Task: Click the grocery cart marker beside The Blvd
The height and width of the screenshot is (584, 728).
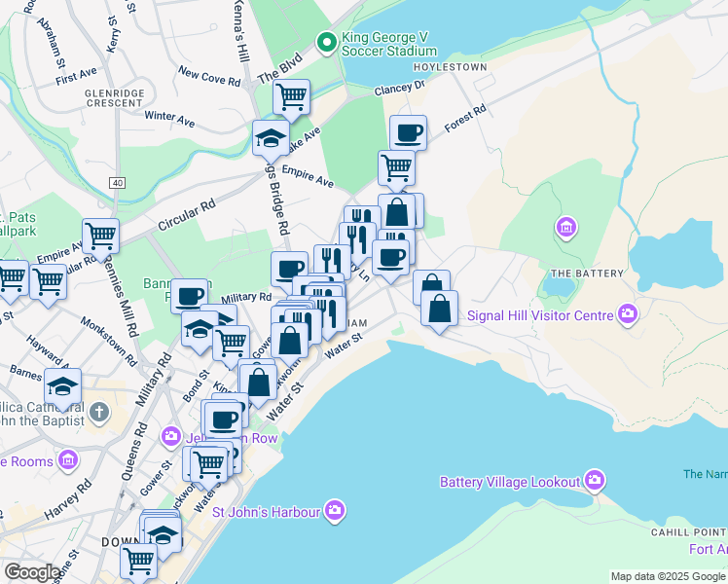Action: [291, 97]
